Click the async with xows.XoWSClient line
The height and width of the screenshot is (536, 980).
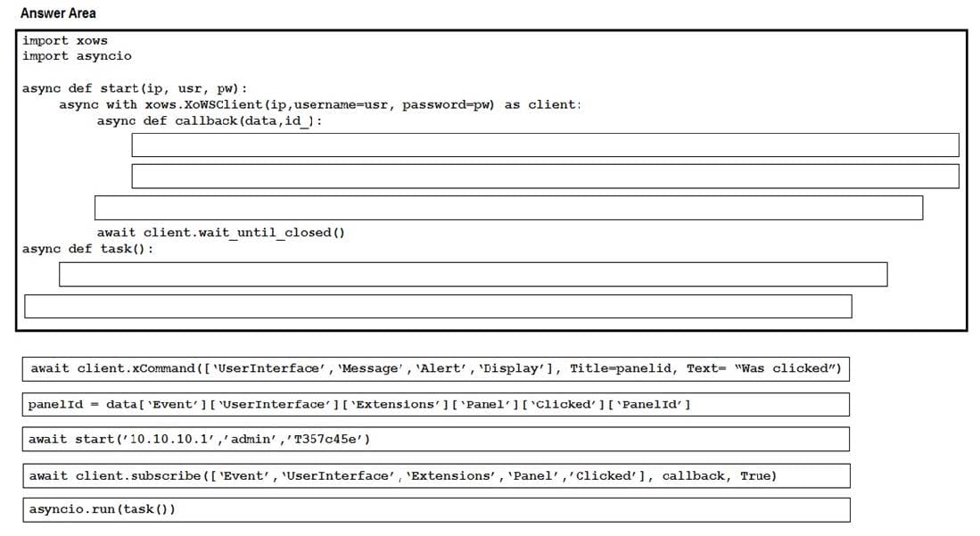click(320, 104)
